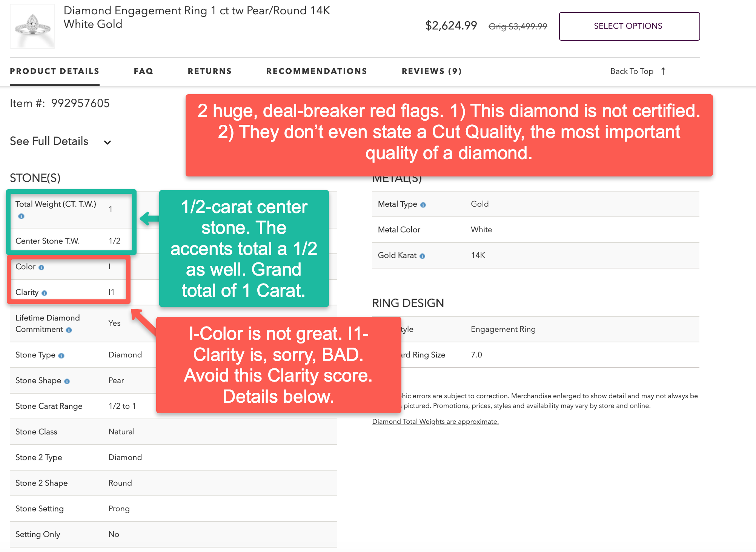756x552 pixels.
Task: Open the FAQ tab
Action: 143,71
